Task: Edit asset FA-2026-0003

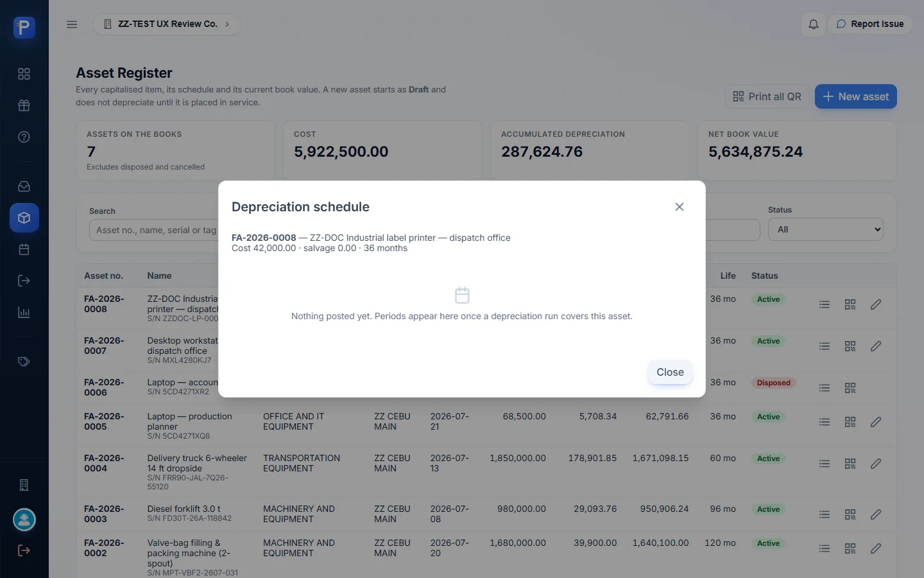Action: pyautogui.click(x=876, y=514)
